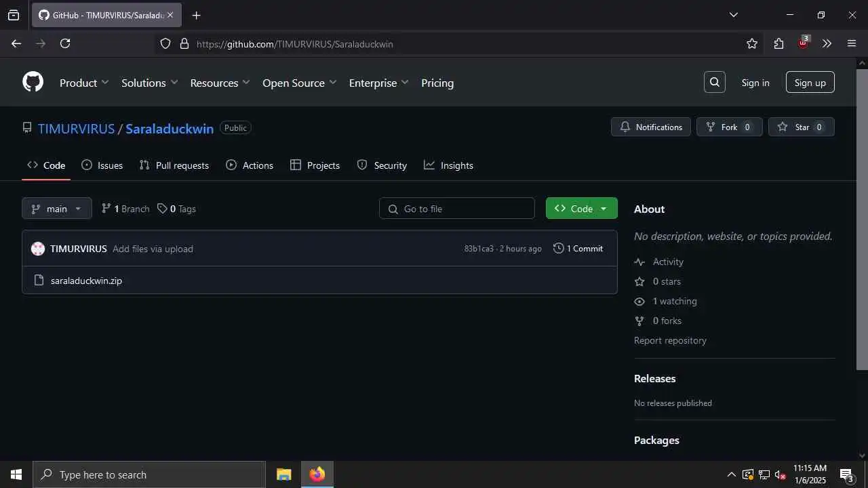Open Firefox View icon at top left

click(x=14, y=15)
